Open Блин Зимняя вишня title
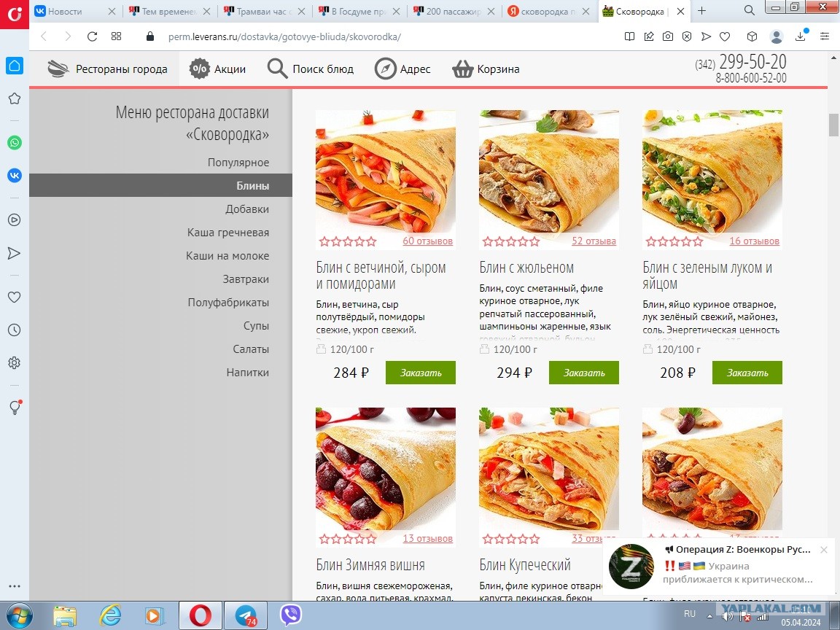Viewport: 840px width, 630px height. click(370, 564)
